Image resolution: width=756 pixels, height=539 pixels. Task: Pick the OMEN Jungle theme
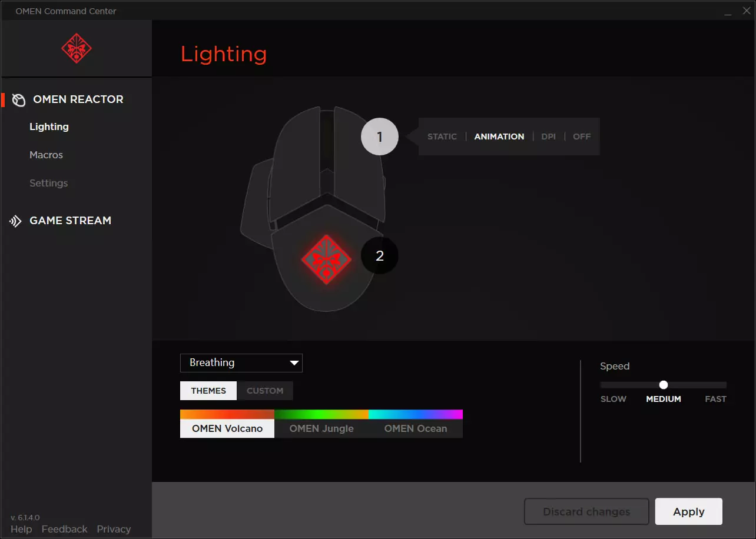click(x=321, y=424)
